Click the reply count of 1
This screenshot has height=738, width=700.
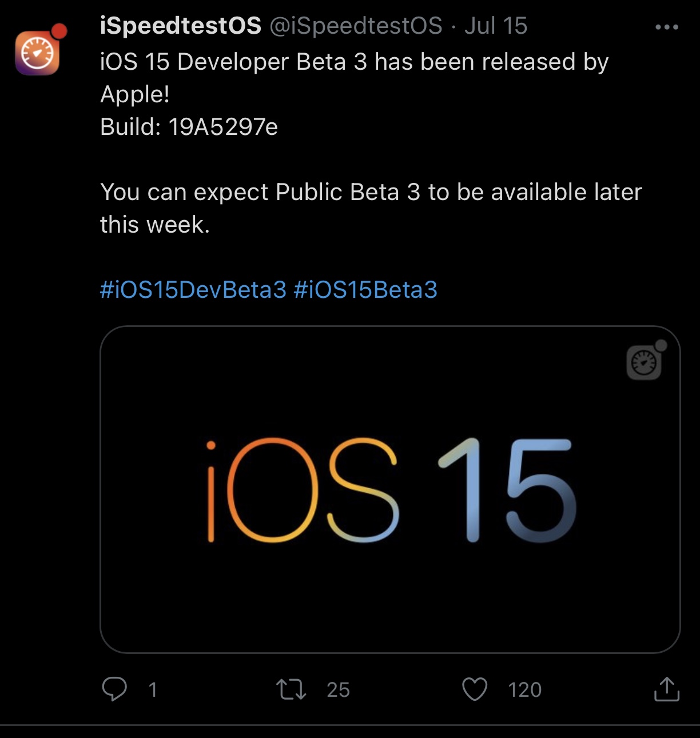click(153, 689)
